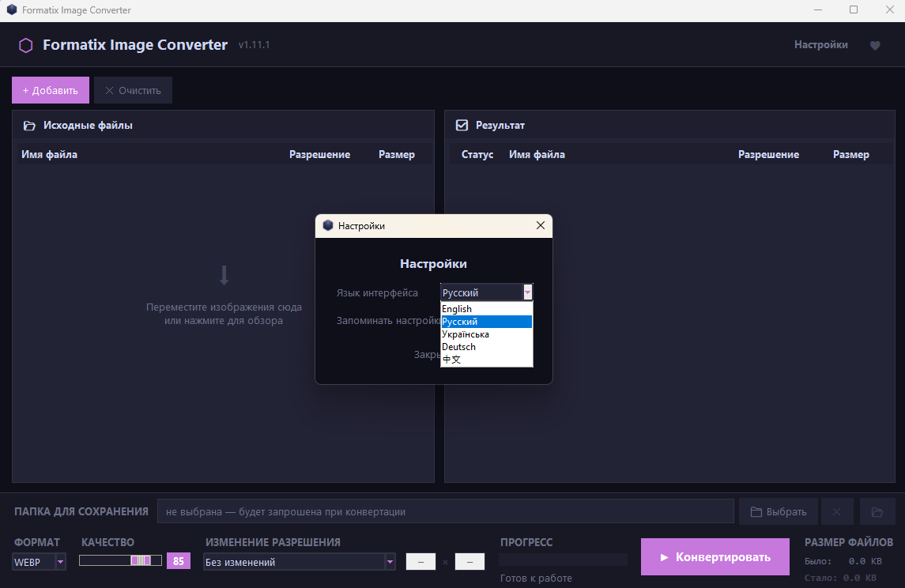Click the Готов к работе status text
Viewport: 905px width, 588px height.
(536, 578)
